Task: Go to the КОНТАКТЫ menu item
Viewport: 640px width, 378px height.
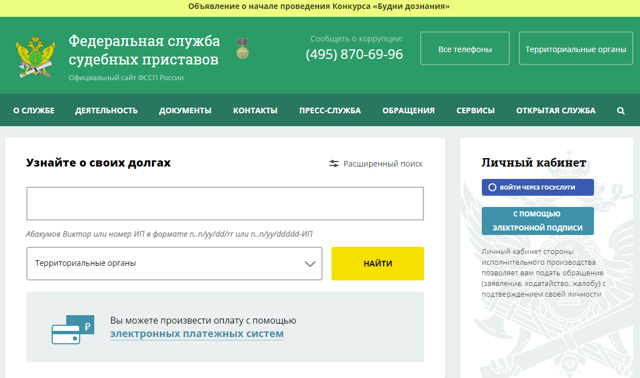Action: click(255, 111)
